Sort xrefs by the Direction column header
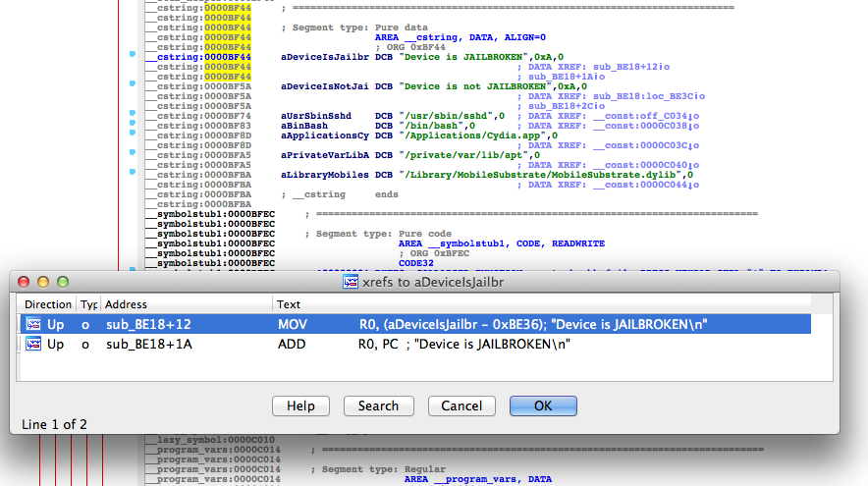Image resolution: width=868 pixels, height=486 pixels. 48,304
